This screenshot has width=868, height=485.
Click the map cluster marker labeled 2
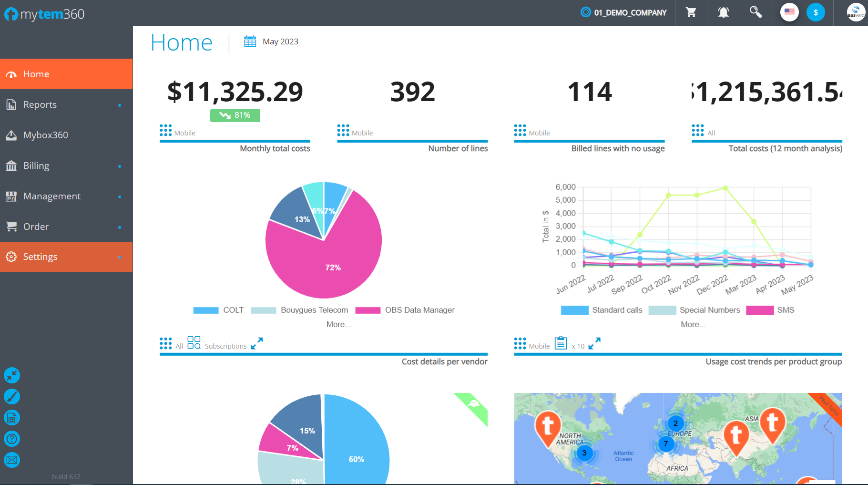(x=675, y=423)
